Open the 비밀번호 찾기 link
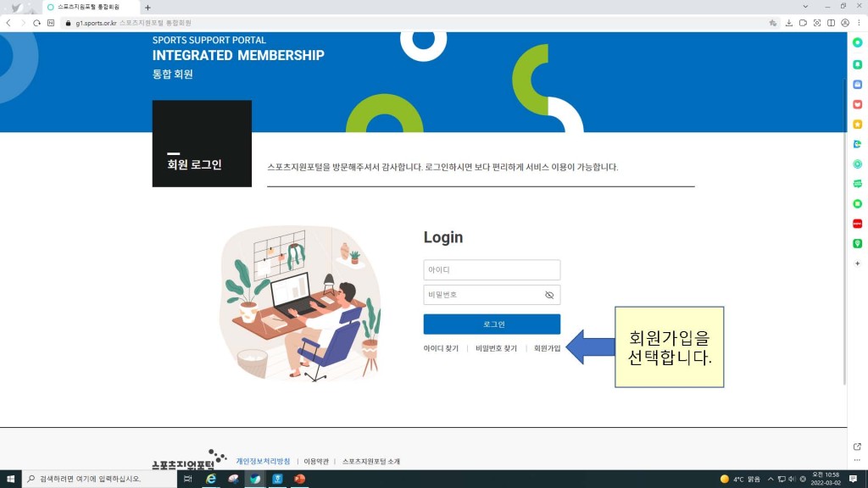The image size is (868, 488). [x=496, y=348]
